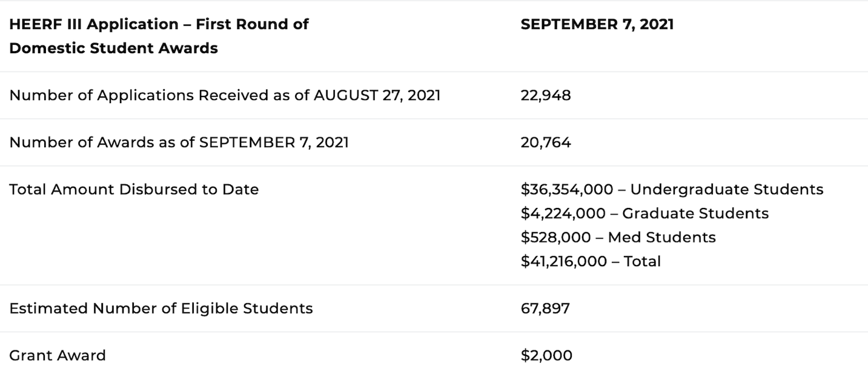The width and height of the screenshot is (868, 371).
Task: Click the AUGUST 27, 2021 date text
Action: coord(377,95)
